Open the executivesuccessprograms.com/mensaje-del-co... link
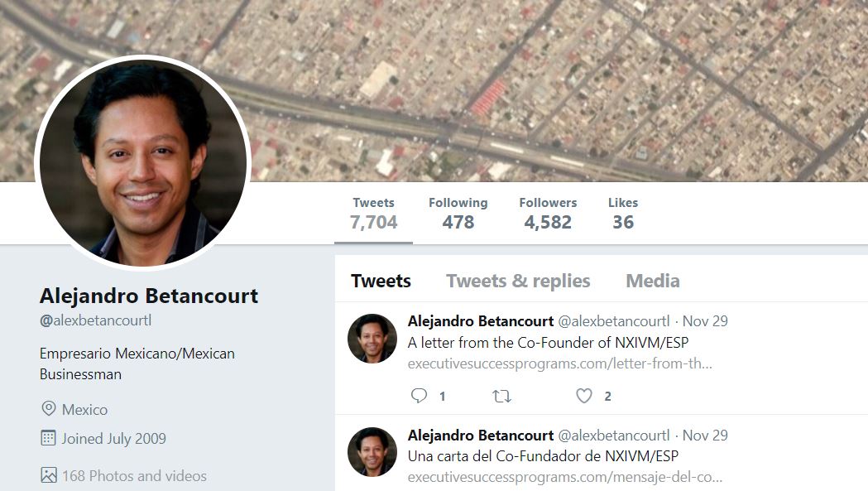The image size is (868, 491). coord(565,477)
